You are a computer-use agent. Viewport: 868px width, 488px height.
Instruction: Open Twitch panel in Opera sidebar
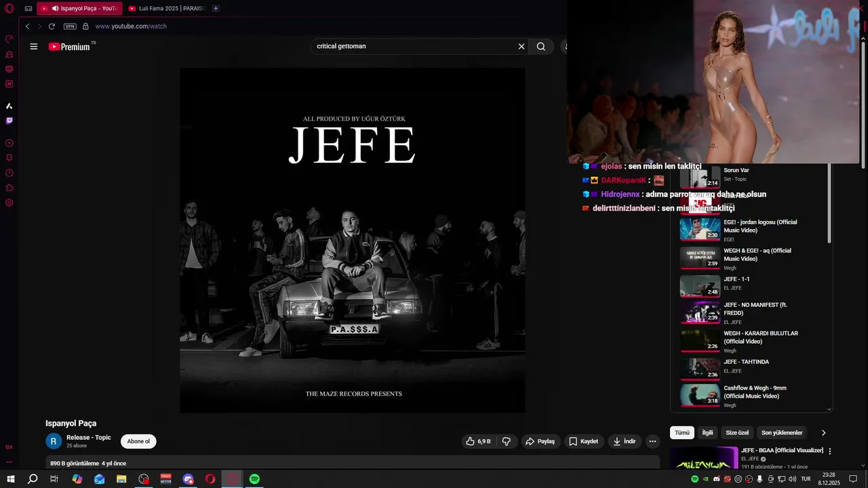pos(9,121)
